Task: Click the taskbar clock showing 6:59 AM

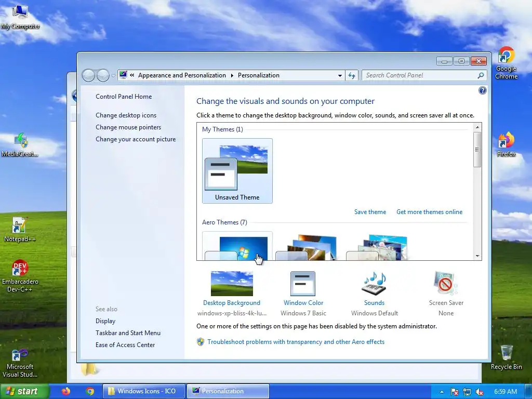Action: click(506, 392)
